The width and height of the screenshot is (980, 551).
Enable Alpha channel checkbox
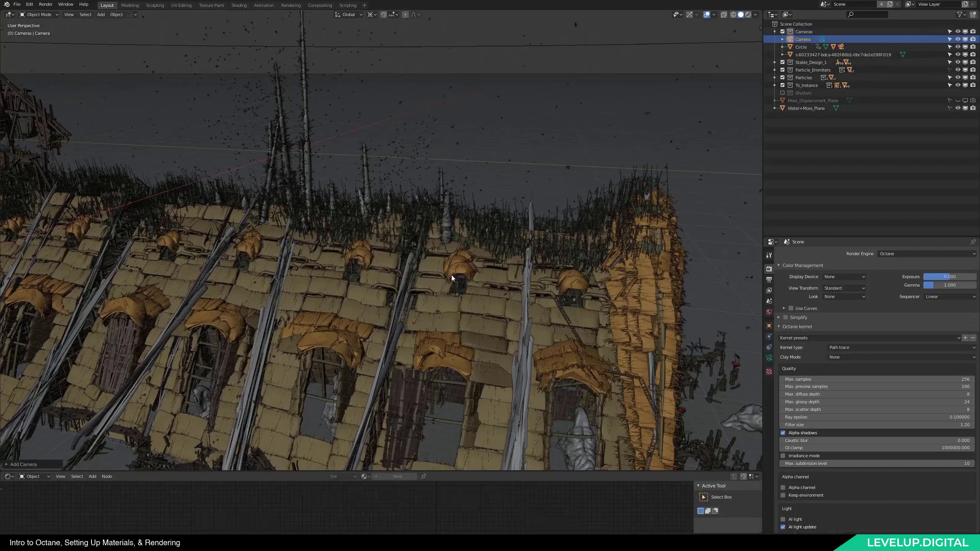coord(784,487)
